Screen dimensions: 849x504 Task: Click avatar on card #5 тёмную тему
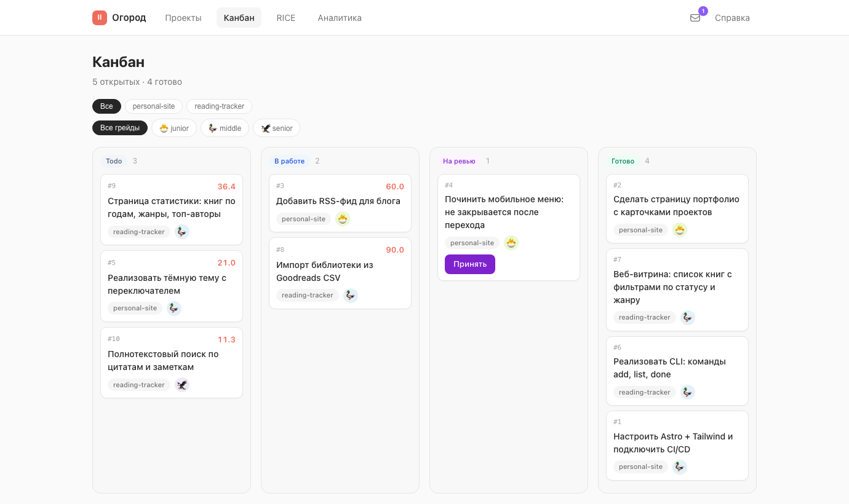click(x=174, y=308)
